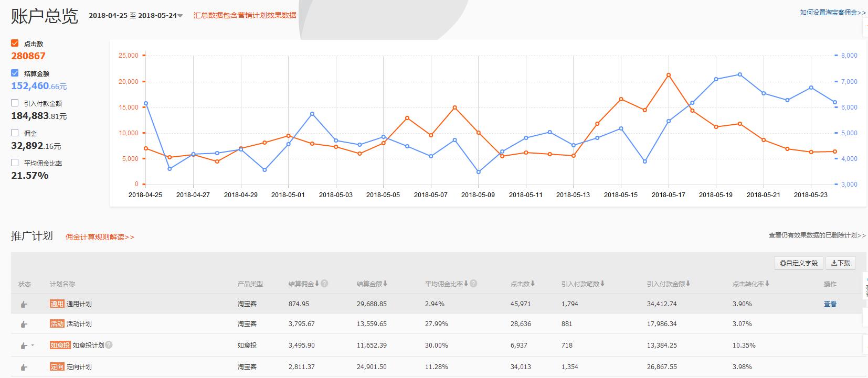Open 自定义字段 custom fields settings
The height and width of the screenshot is (378, 868).
[x=798, y=263]
